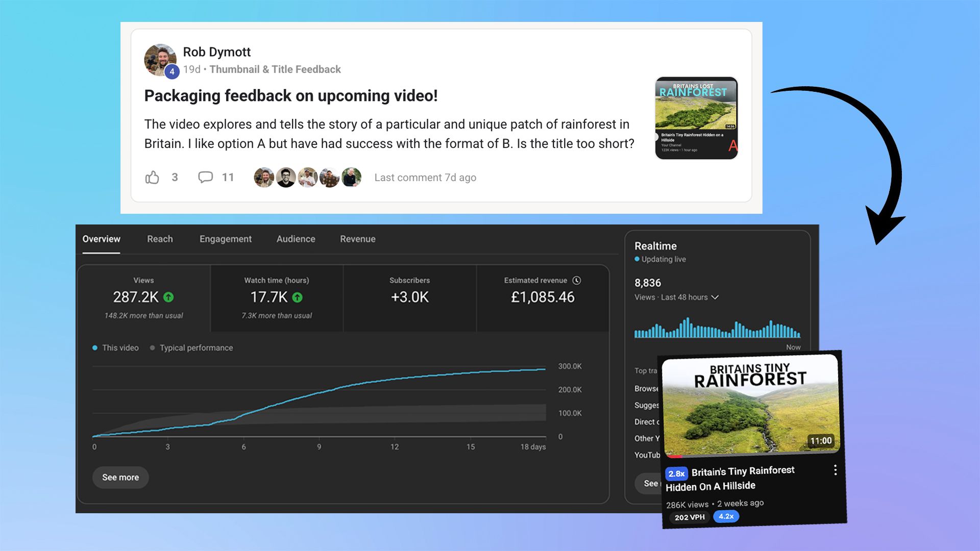Click the first commenter avatar in the row
Screen dimensions: 980x551
pyautogui.click(x=264, y=177)
